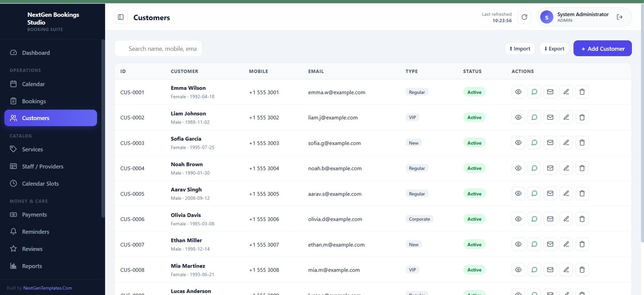Delete Liam Johnson using trash icon
This screenshot has width=644, height=295.
point(582,117)
